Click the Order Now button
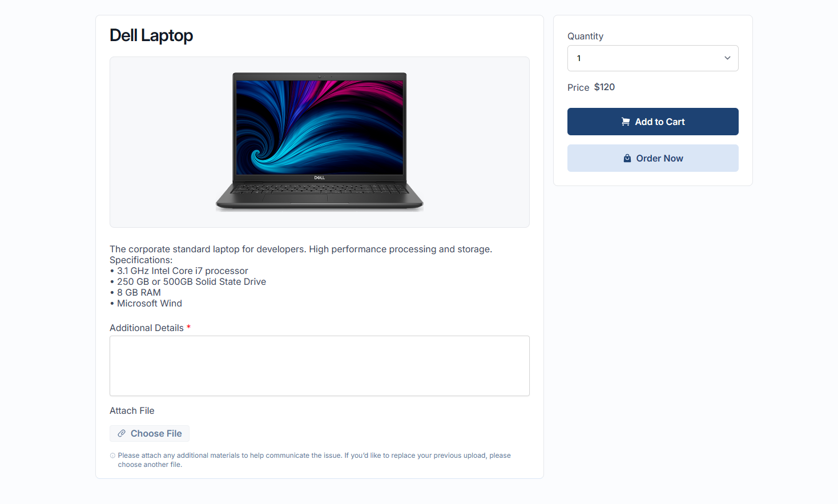 (653, 158)
